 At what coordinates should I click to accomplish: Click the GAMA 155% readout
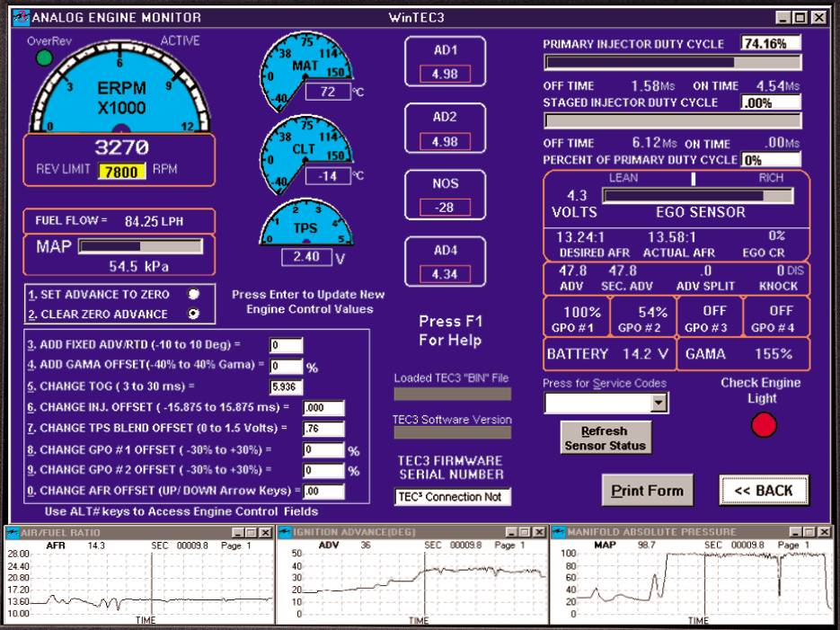[743, 354]
